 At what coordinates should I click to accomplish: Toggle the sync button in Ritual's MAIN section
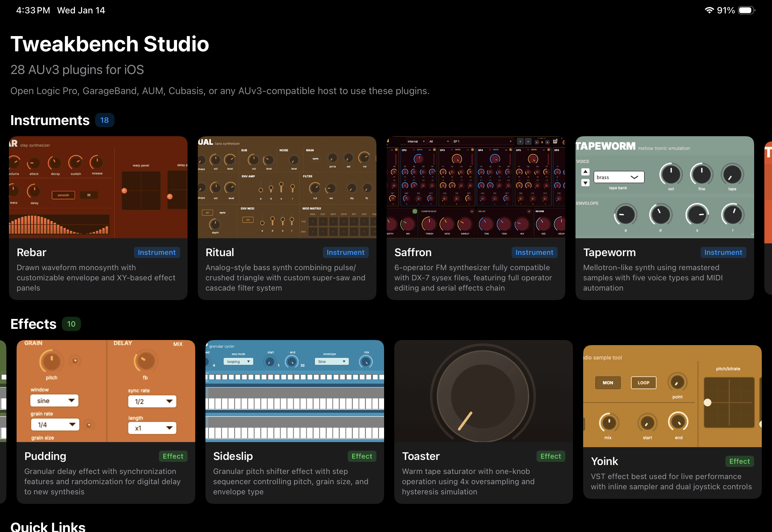315,159
